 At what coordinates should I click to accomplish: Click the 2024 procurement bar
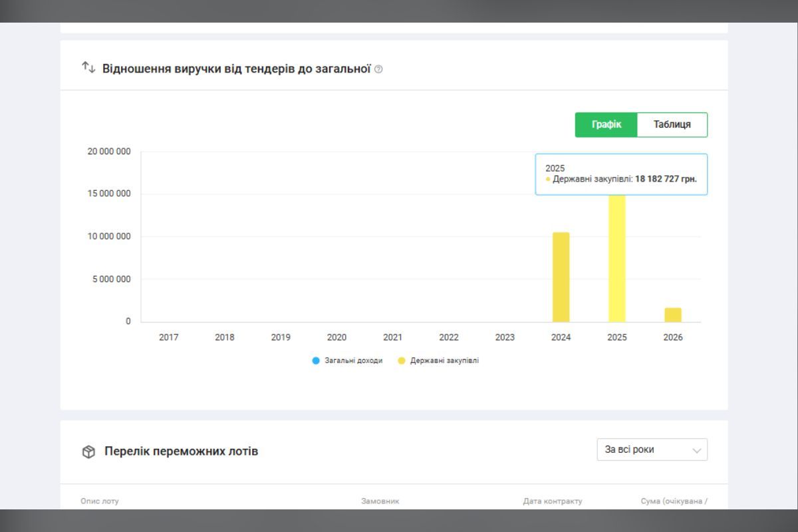[x=560, y=276]
